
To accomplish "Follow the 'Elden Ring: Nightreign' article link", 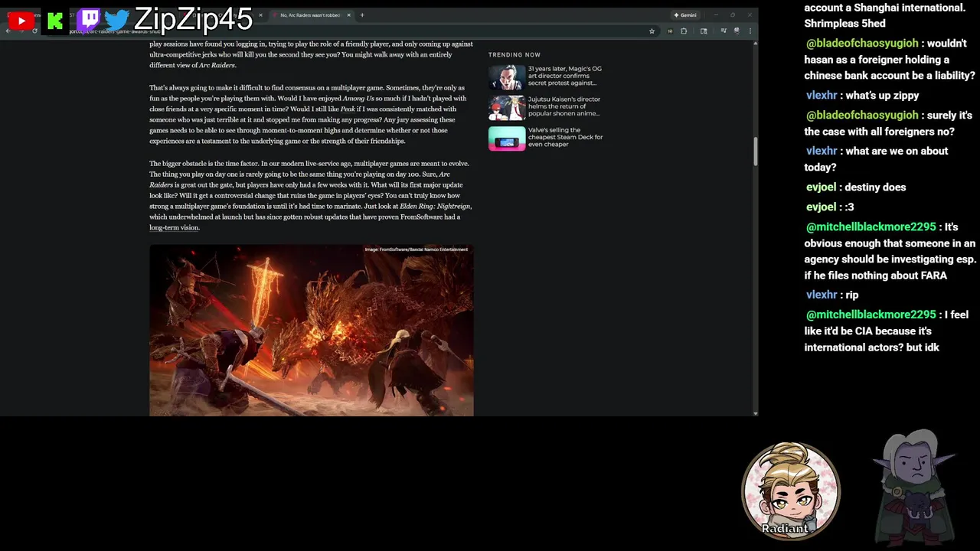I will 435,207.
